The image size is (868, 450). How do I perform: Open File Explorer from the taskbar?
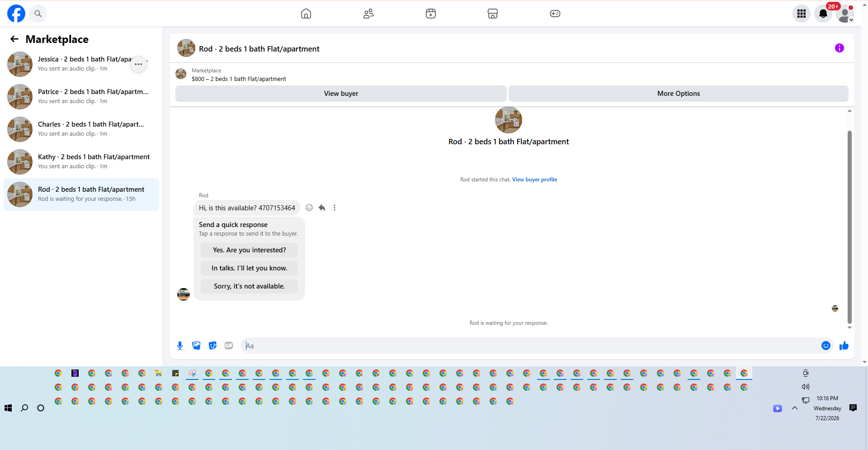coord(159,373)
